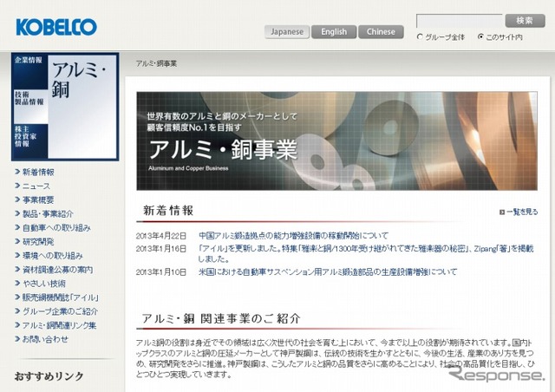
Task: Click the date text 2013年1月10日
Action: pyautogui.click(x=161, y=272)
